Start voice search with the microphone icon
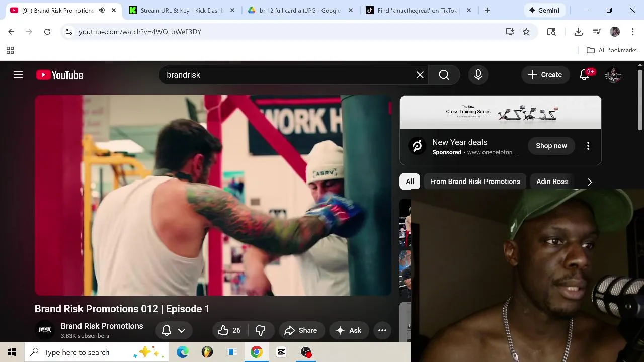This screenshot has height=362, width=644. [478, 75]
